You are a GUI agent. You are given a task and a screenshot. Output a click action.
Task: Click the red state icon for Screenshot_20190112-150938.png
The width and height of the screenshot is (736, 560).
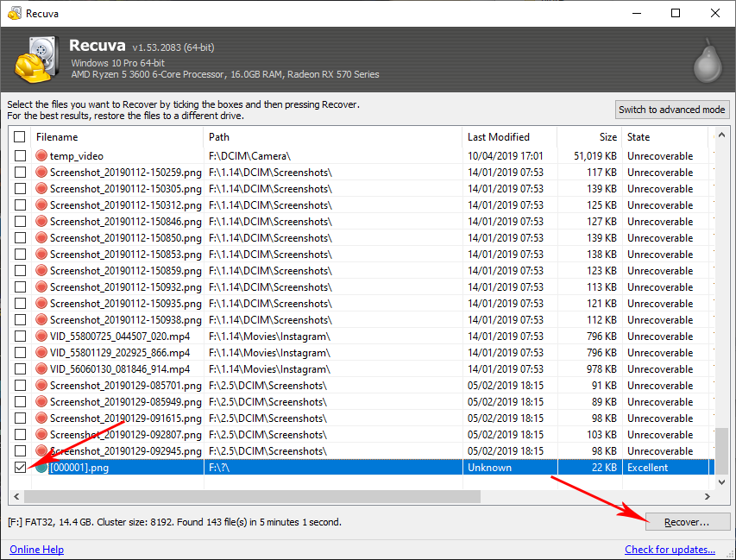tap(41, 319)
